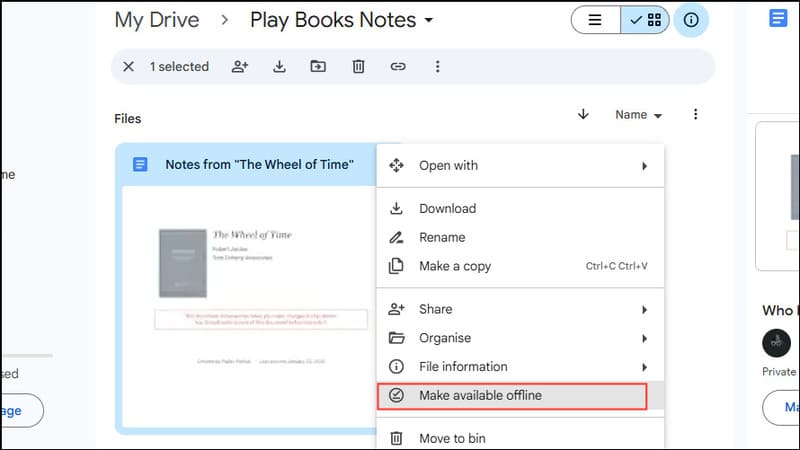Choose Make a copy in context menu
This screenshot has width=800, height=450.
[520, 266]
